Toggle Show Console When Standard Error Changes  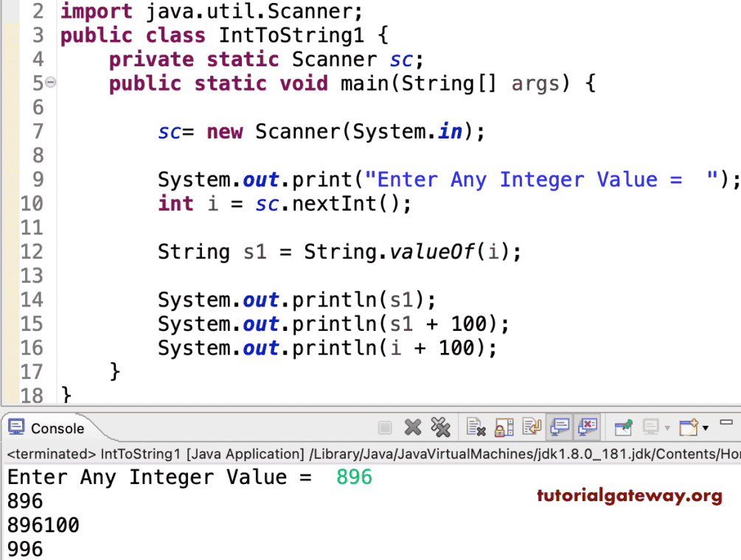(586, 426)
